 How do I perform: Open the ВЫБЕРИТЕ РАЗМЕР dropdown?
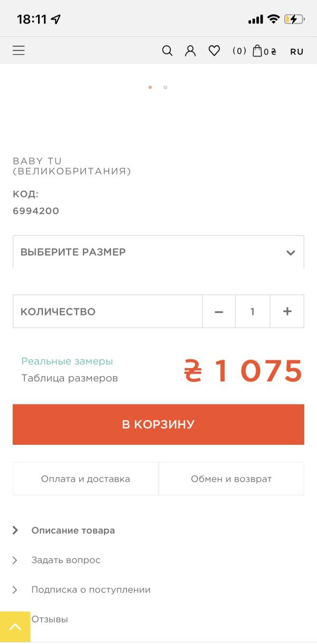click(x=158, y=252)
